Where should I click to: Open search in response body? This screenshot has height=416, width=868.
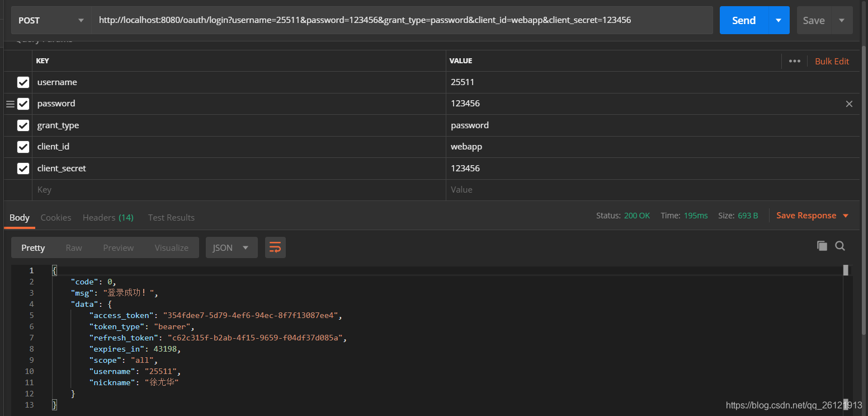(x=840, y=246)
